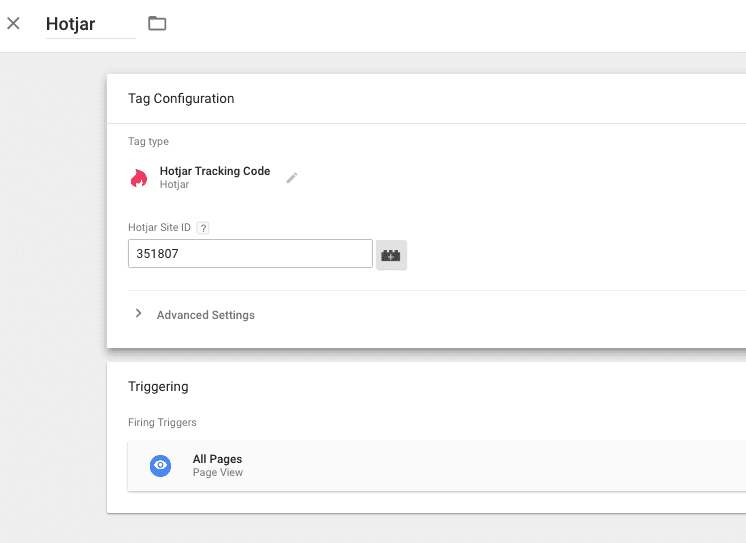Image resolution: width=746 pixels, height=543 pixels.
Task: Click the Triggering section heading
Action: (x=158, y=386)
